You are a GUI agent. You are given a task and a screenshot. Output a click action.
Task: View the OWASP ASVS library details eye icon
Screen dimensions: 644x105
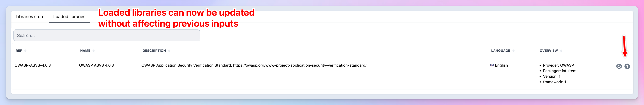(619, 66)
